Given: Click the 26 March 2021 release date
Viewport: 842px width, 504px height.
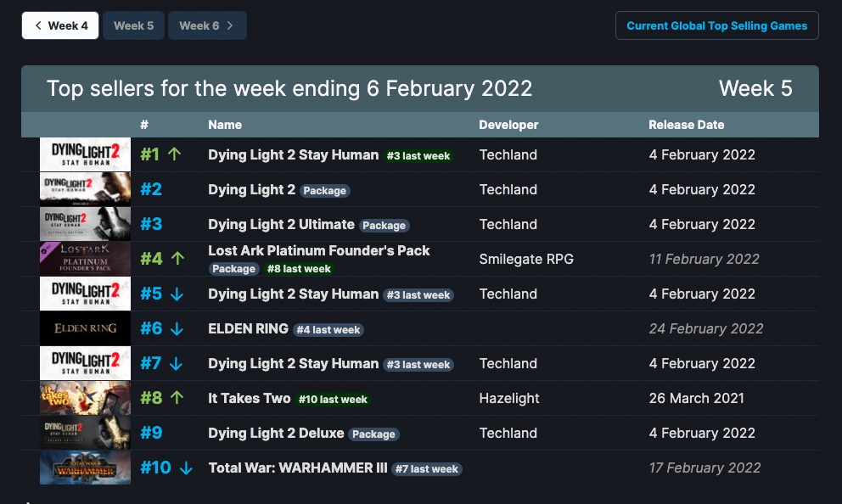Looking at the screenshot, I should point(697,398).
